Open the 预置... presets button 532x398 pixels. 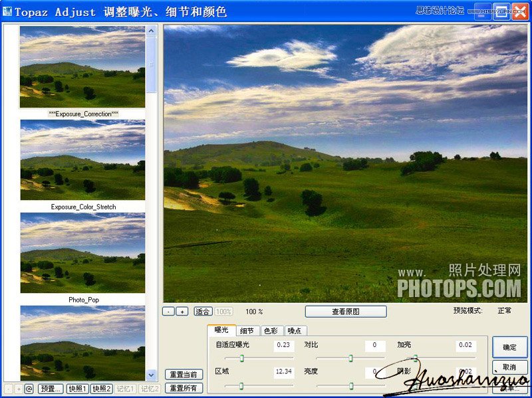51,389
